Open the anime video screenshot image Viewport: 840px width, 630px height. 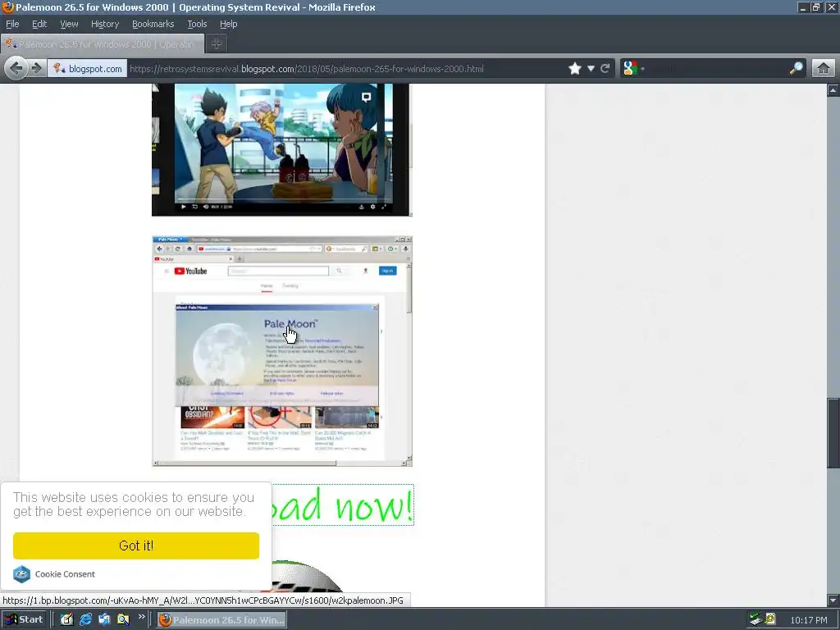pos(282,149)
